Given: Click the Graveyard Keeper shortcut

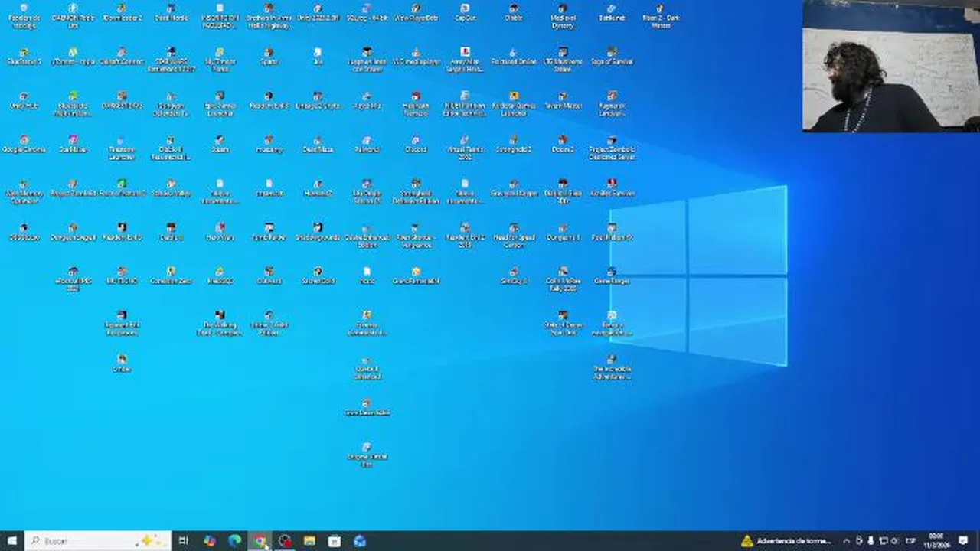Looking at the screenshot, I should (514, 188).
